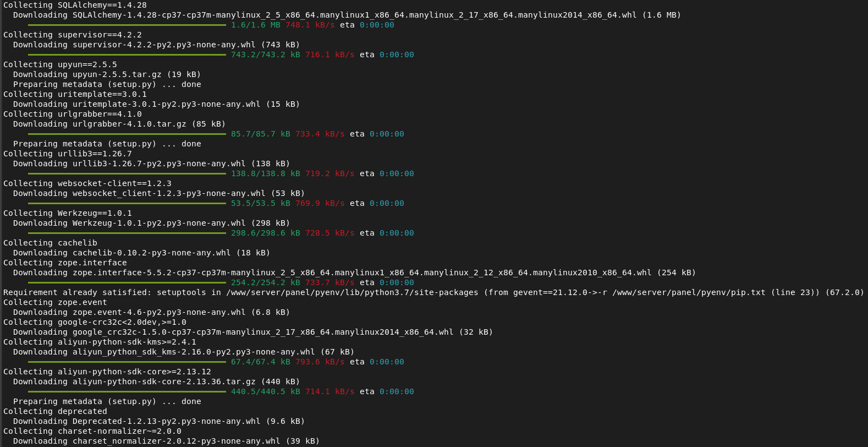868x447 pixels.
Task: Click 'Downloading Werkzeug-1.0.1-py2.py3-none-any.whl' line
Action: coord(152,223)
